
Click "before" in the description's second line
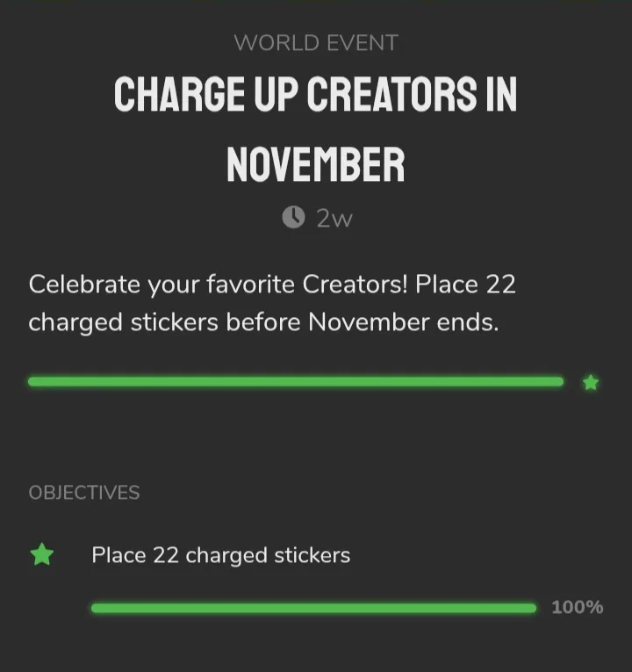click(x=262, y=322)
